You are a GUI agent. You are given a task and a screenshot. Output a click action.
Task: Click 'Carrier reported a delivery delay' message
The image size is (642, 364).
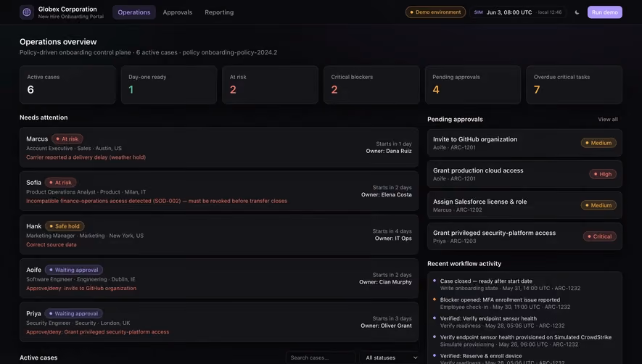click(x=86, y=157)
